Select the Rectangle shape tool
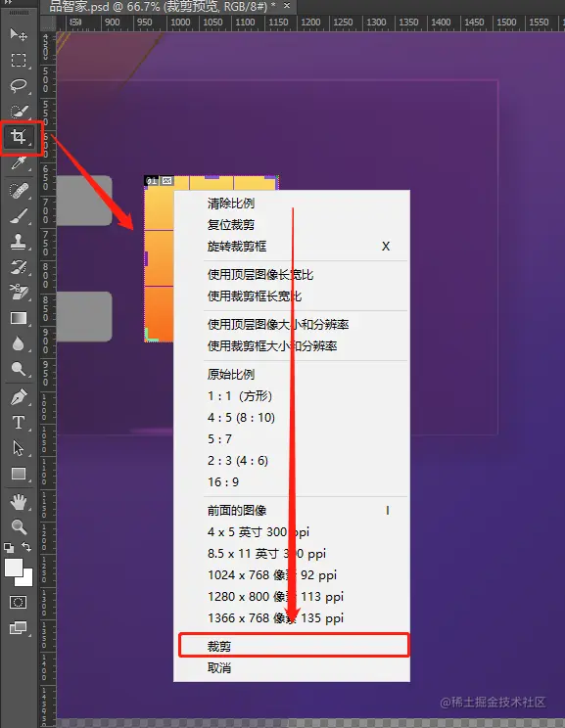 pyautogui.click(x=19, y=474)
